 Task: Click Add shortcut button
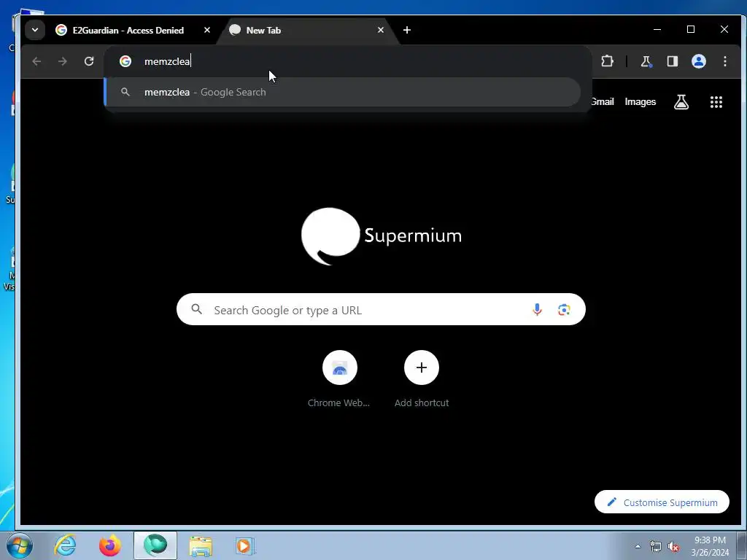[422, 379]
